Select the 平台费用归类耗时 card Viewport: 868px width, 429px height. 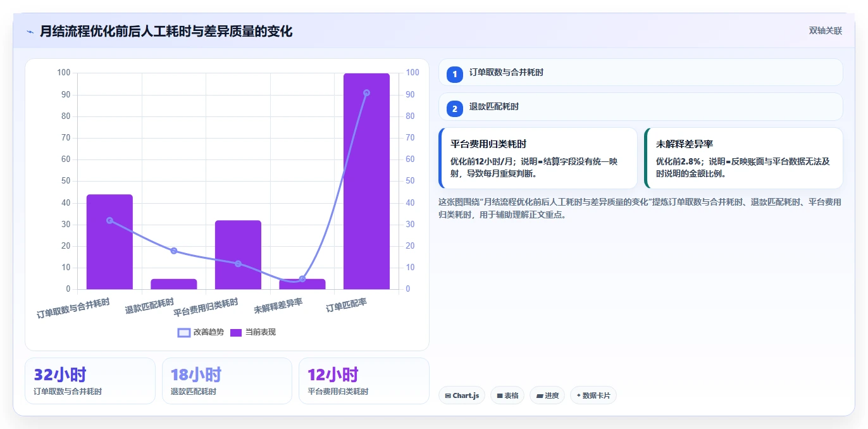pyautogui.click(x=538, y=158)
